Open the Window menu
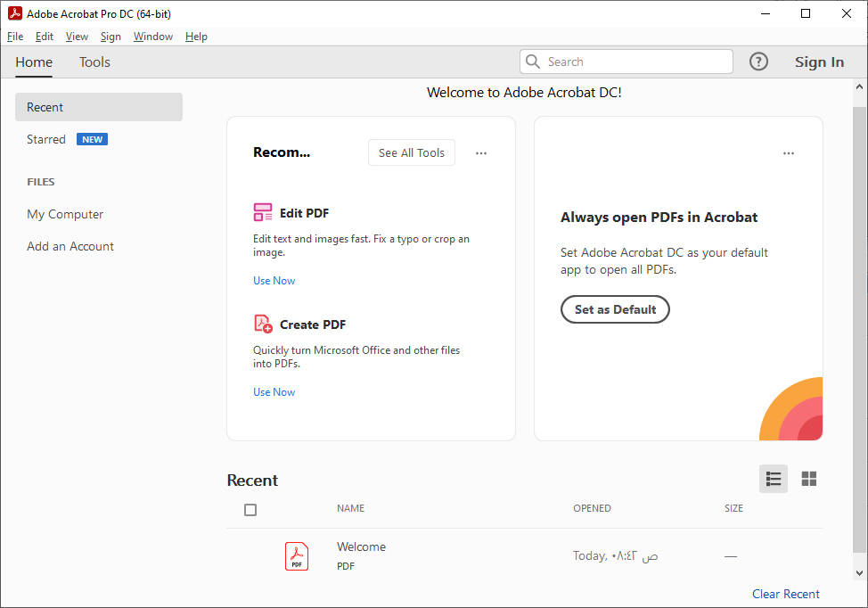The height and width of the screenshot is (608, 868). (x=152, y=37)
